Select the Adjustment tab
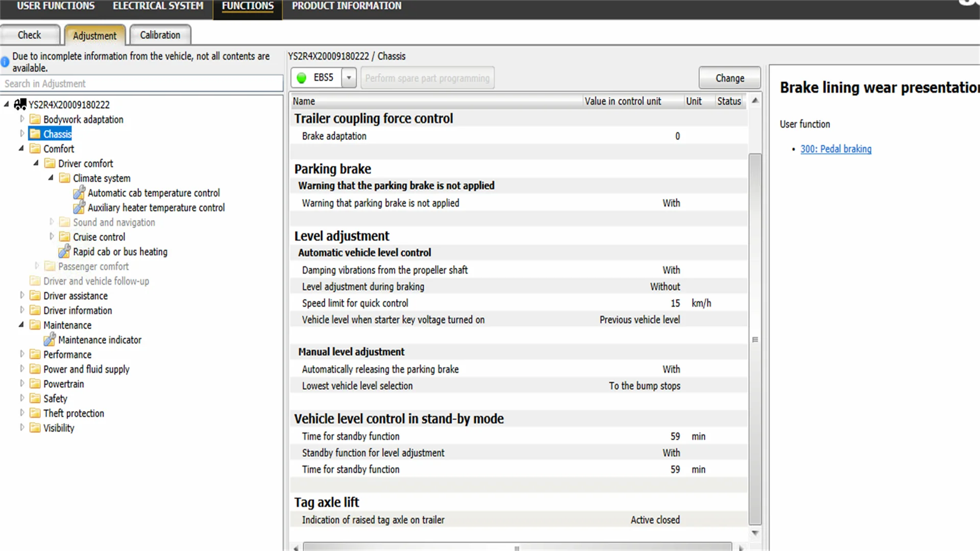The image size is (980, 551). [x=94, y=36]
